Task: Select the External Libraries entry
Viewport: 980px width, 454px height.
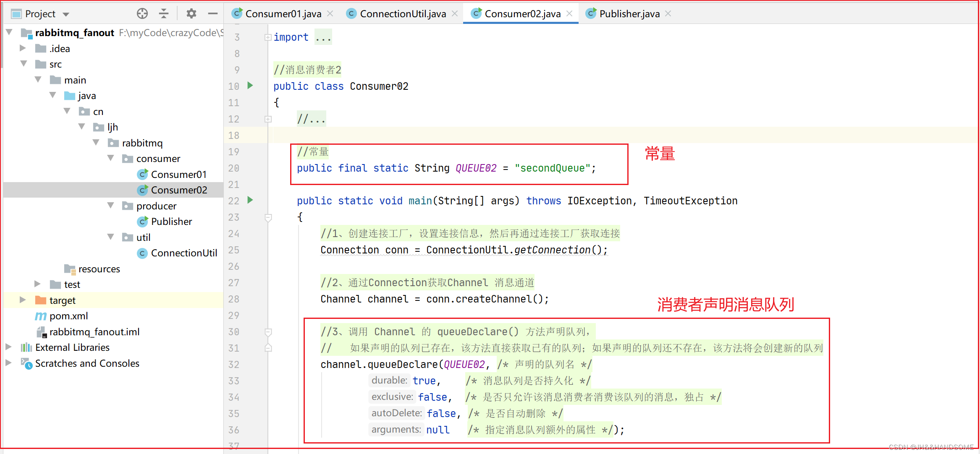Action: point(72,347)
